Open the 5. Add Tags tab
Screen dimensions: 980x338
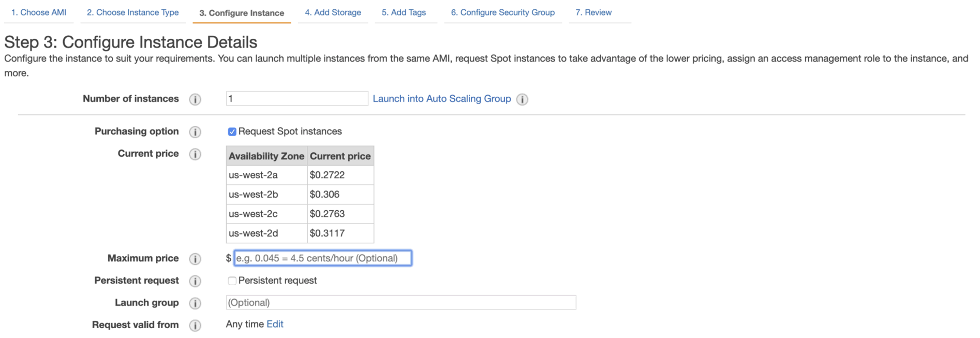click(404, 12)
